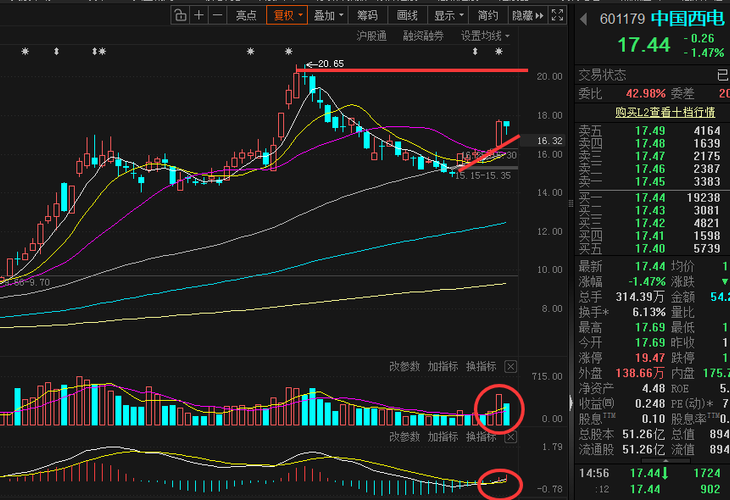The height and width of the screenshot is (500, 730).
Task: Click the 15.15-15.35 gap label
Action: [x=483, y=176]
